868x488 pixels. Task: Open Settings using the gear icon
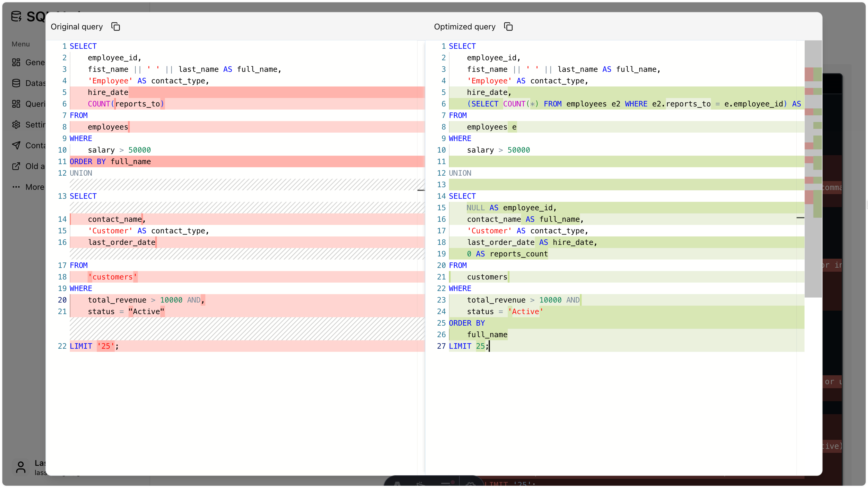coord(16,125)
